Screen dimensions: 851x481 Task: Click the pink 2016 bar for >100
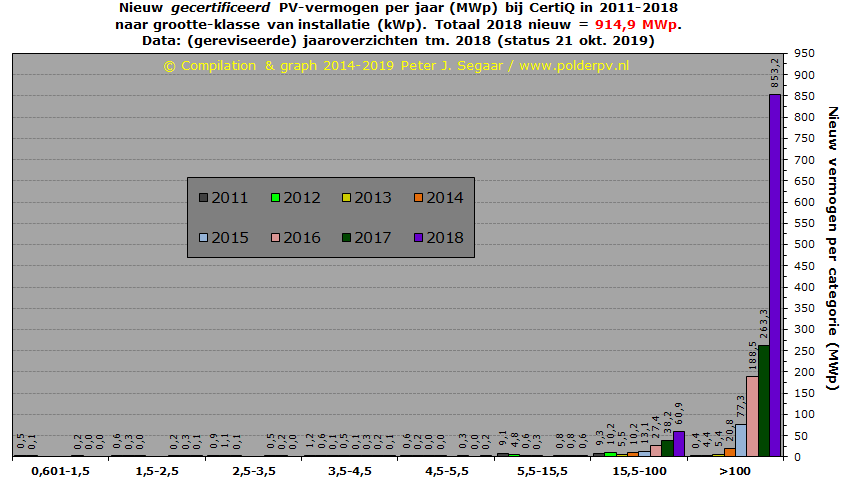pyautogui.click(x=752, y=416)
